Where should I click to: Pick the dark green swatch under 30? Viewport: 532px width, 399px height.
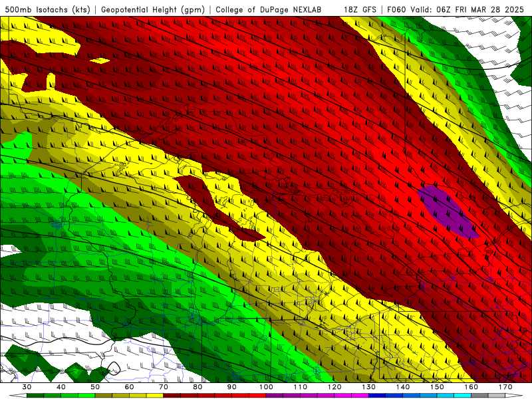tap(35, 396)
